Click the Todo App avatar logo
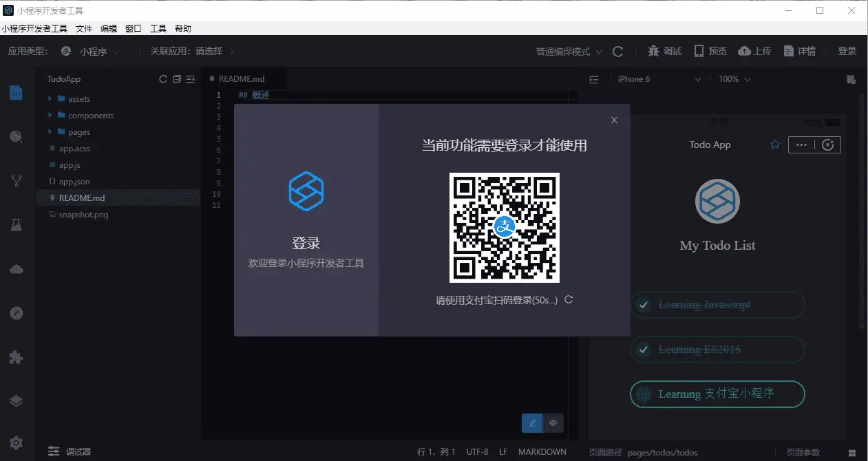The image size is (868, 461). [718, 202]
